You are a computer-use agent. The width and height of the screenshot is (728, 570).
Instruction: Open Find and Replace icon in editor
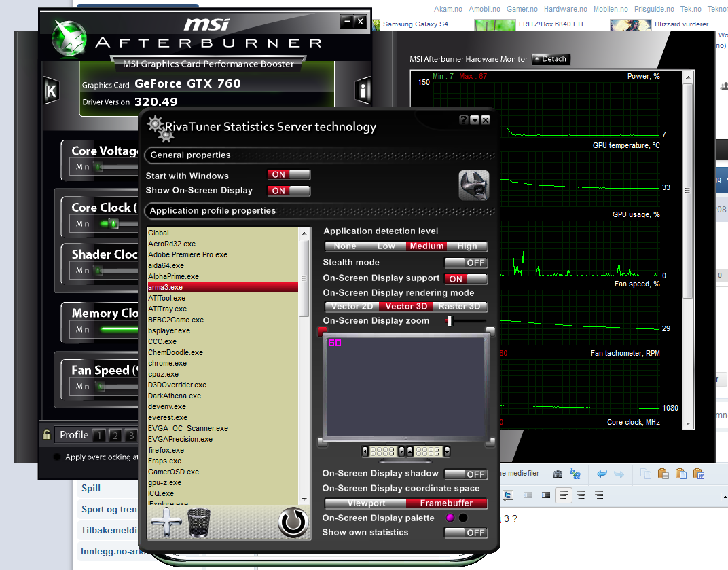575,474
